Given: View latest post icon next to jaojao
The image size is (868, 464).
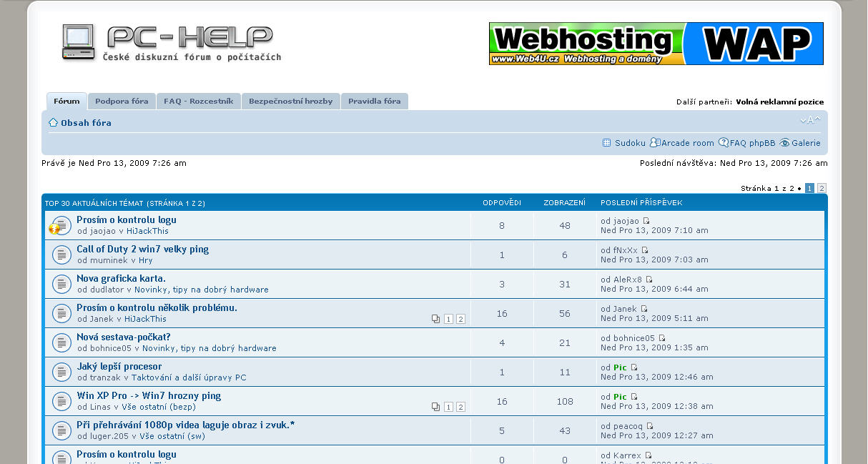Looking at the screenshot, I should point(646,222).
